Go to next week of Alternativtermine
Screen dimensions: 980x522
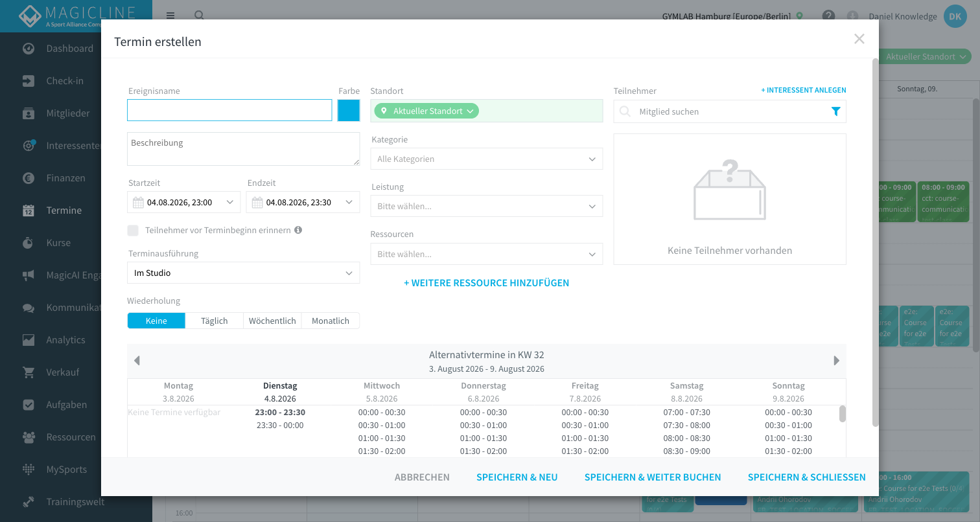click(837, 361)
